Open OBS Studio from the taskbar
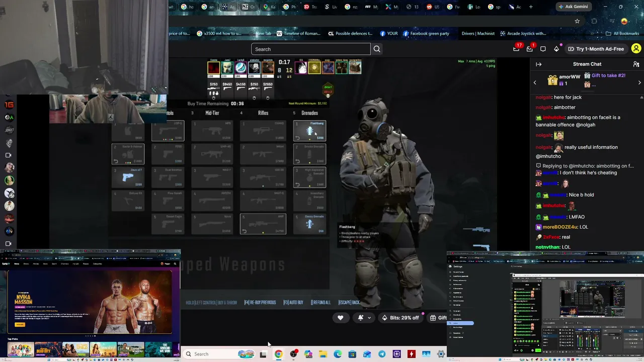 click(x=293, y=354)
